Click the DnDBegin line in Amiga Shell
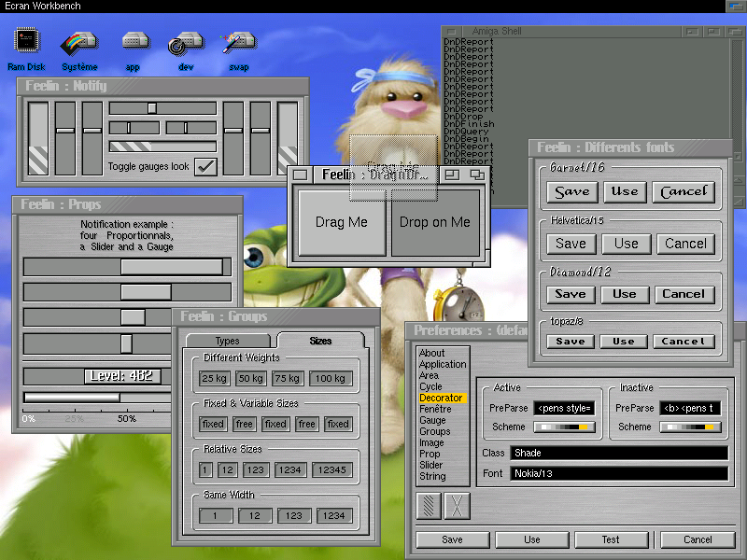Screen dimensions: 747x560 tap(466, 139)
